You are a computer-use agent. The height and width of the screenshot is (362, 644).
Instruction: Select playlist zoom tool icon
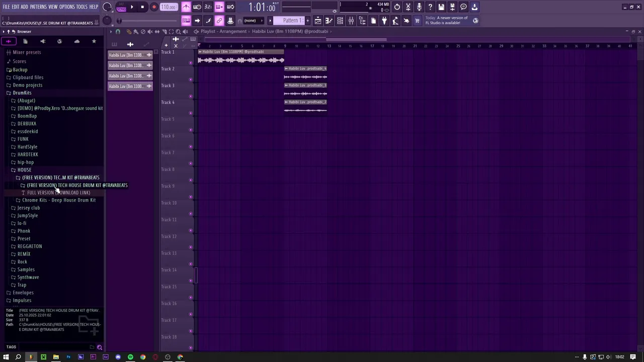click(178, 32)
